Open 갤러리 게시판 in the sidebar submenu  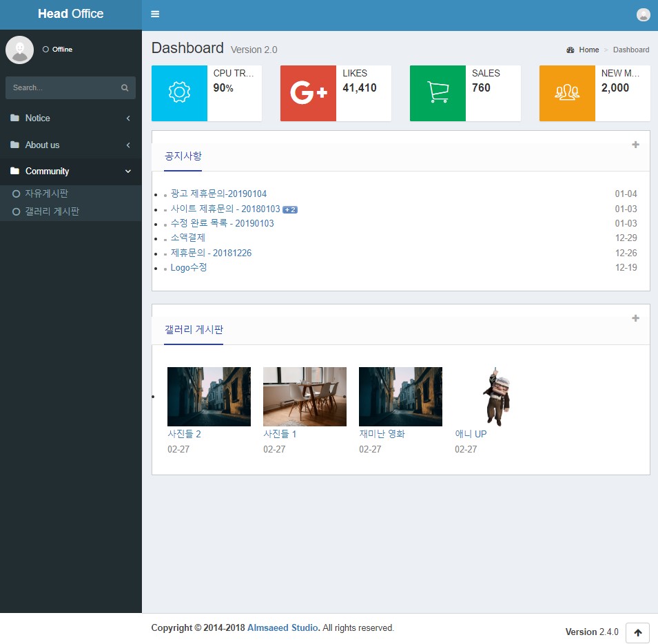tap(52, 211)
